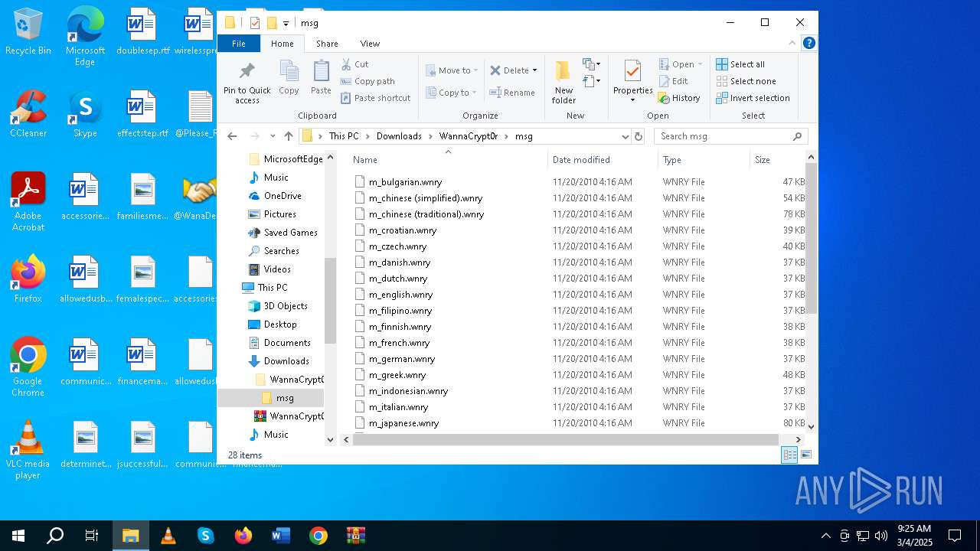Viewport: 980px width, 551px height.
Task: Select Saved Games in navigation pane
Action: 290,233
